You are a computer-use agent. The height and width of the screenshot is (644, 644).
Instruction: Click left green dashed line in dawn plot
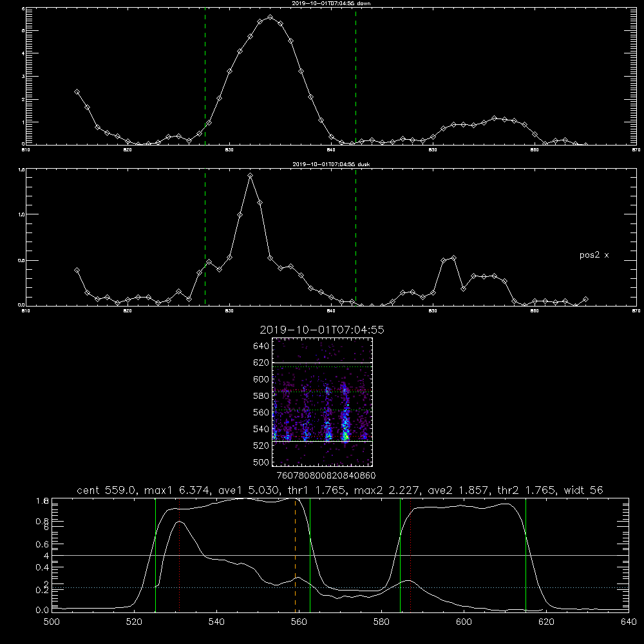pos(205,76)
